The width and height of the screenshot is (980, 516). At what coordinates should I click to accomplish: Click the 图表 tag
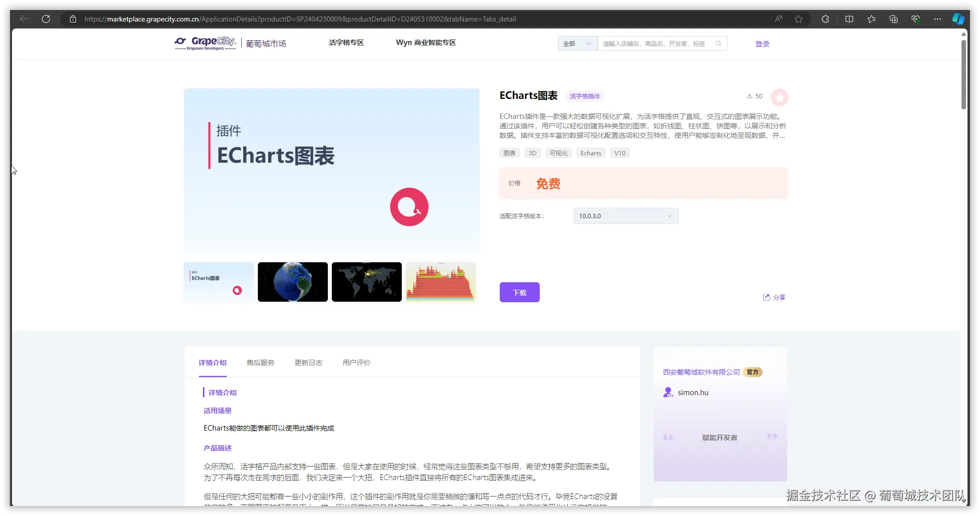click(510, 153)
